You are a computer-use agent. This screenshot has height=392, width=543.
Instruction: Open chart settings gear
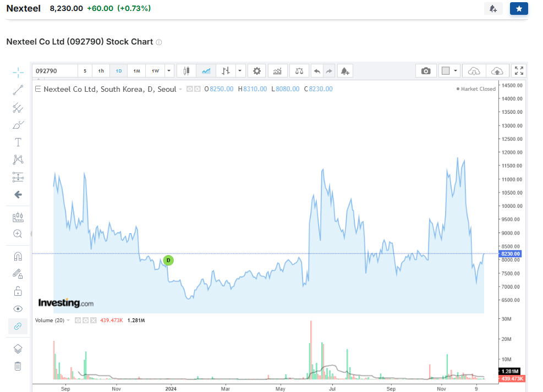[x=256, y=71]
